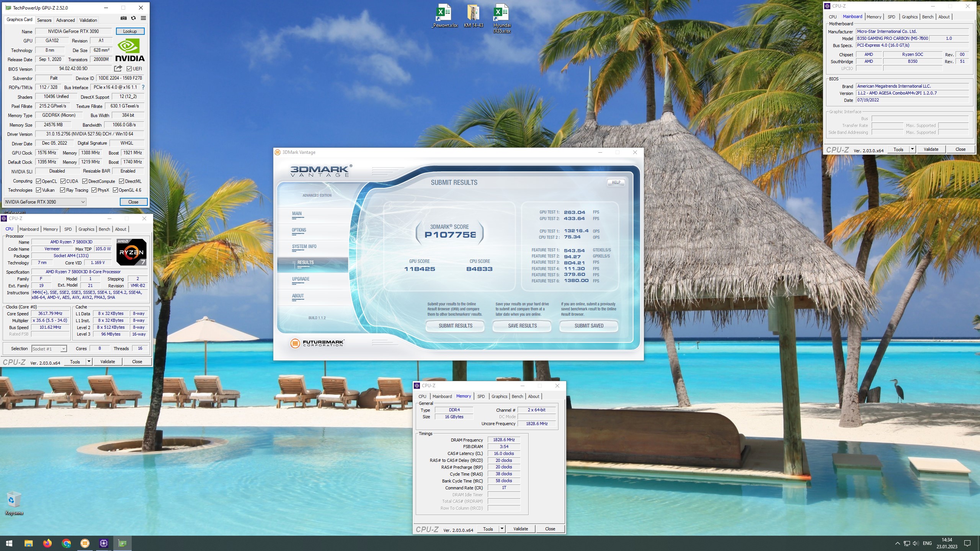Click the 3DMark Vantage taskbar icon
Viewport: 980px width, 551px height.
85,543
